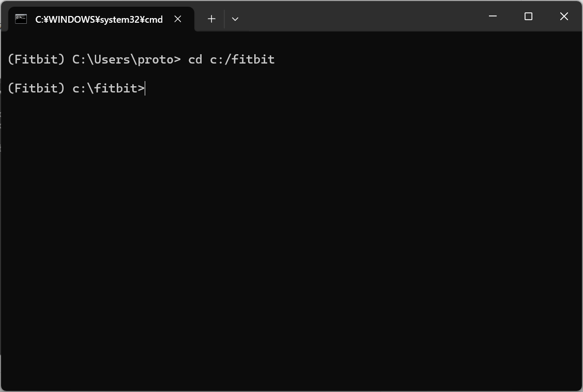Expand the new tab profile dropdown
This screenshot has width=583, height=392.
pos(235,19)
